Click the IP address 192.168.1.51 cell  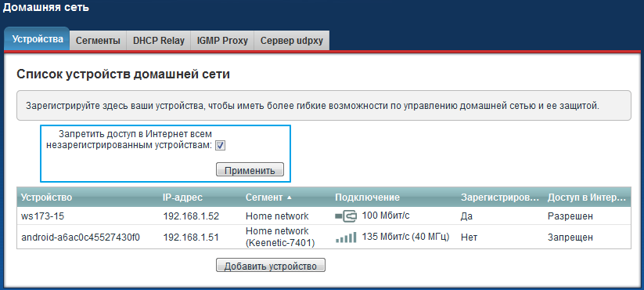click(191, 237)
